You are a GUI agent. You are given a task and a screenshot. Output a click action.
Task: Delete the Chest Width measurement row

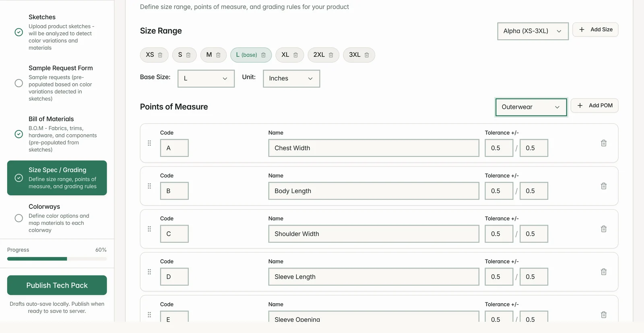tap(604, 143)
